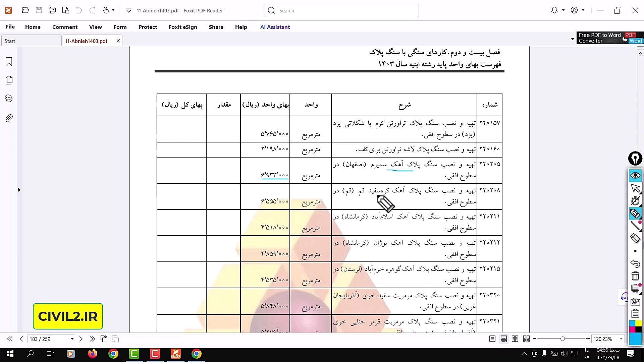Click the zoom slider handle
Viewport: 644px width, 362px height.
(562, 339)
